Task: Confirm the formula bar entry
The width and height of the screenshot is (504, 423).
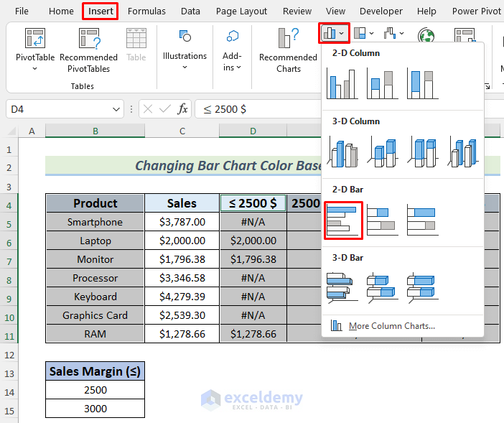Action: pyautogui.click(x=164, y=109)
